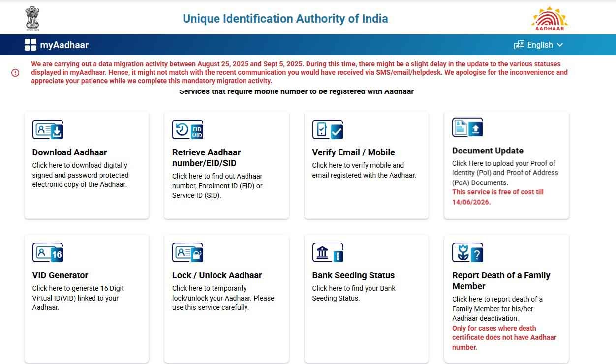
Task: Click the AADHAAR sun logo
Action: pos(550,19)
